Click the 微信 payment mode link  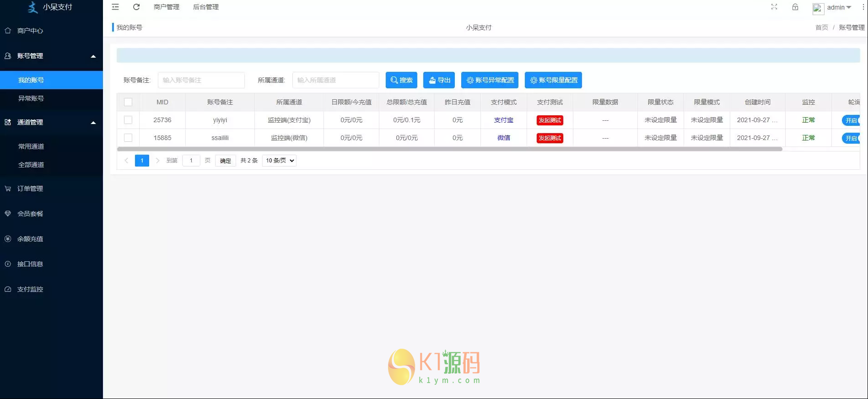tap(504, 138)
